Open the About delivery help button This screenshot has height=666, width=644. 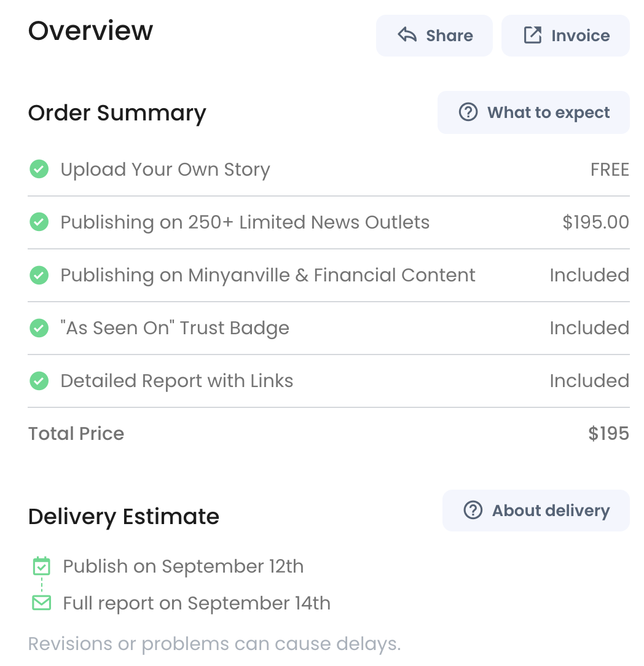click(536, 511)
